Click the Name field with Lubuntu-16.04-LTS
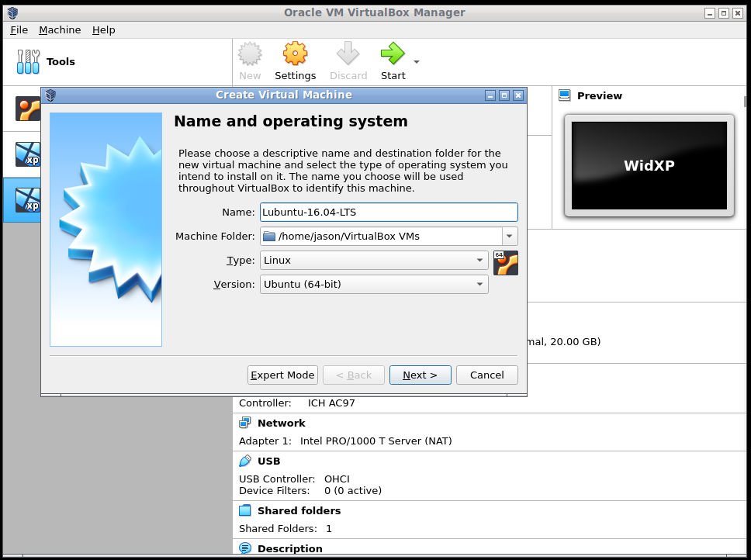751x560 pixels. (389, 212)
